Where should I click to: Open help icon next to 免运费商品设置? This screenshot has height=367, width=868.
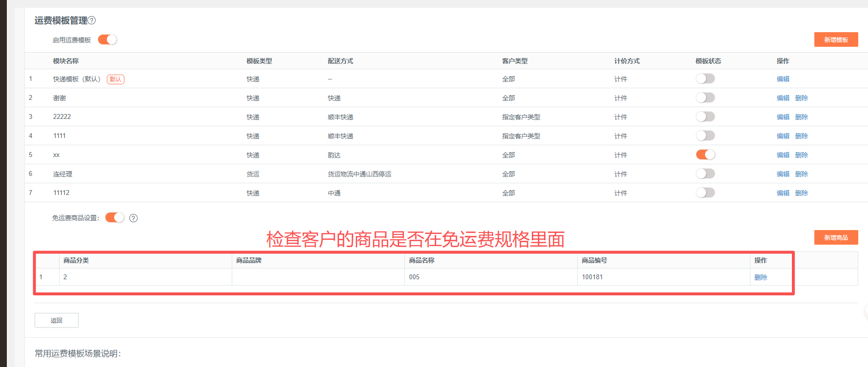pyautogui.click(x=133, y=218)
